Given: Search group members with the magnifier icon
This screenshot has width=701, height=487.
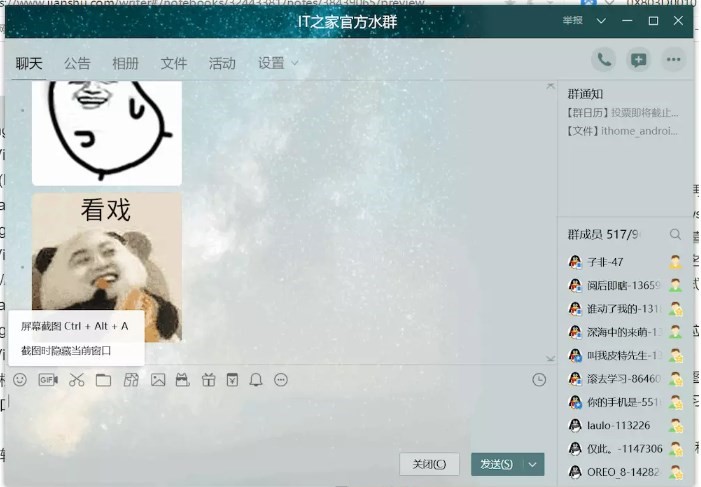Looking at the screenshot, I should coord(676,234).
